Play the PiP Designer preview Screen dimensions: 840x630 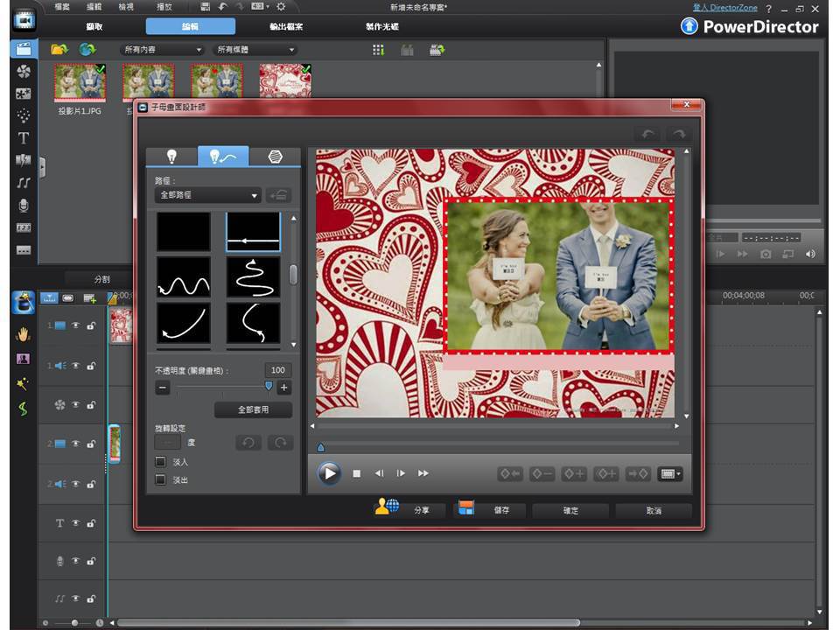[329, 473]
